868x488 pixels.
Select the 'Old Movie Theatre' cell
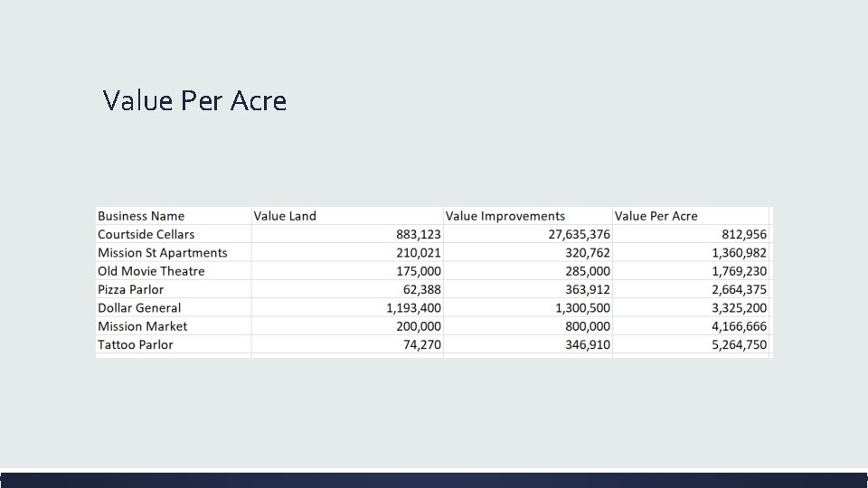click(x=151, y=271)
